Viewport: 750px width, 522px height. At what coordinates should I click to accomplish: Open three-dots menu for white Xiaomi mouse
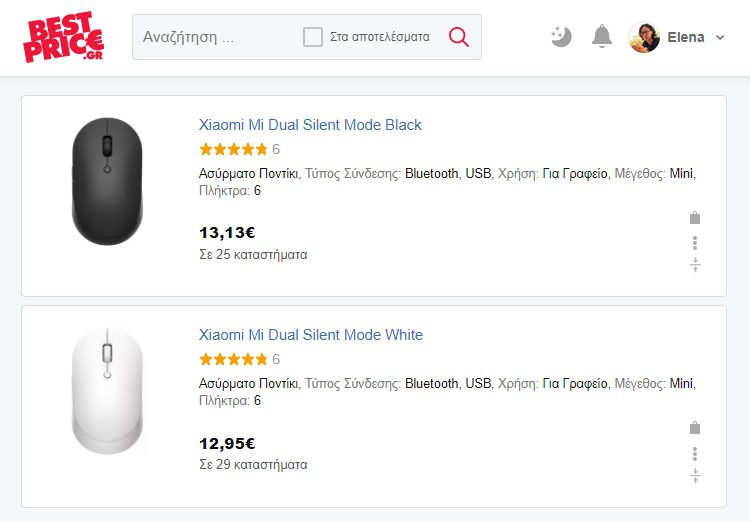click(695, 454)
